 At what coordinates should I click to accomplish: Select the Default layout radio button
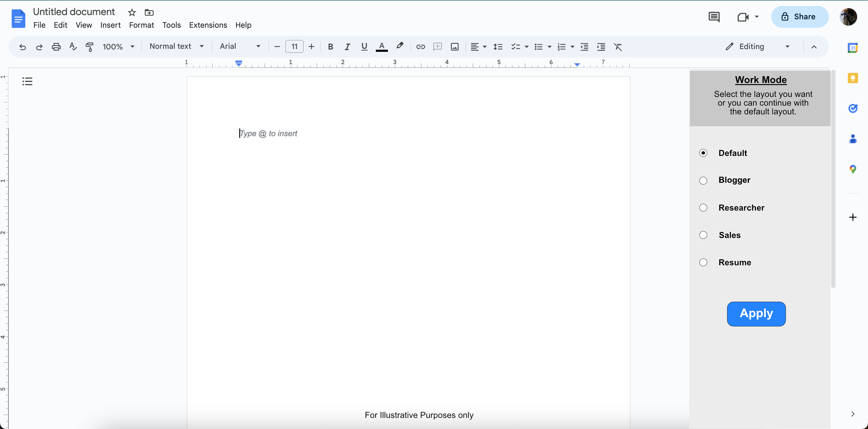[x=703, y=153]
